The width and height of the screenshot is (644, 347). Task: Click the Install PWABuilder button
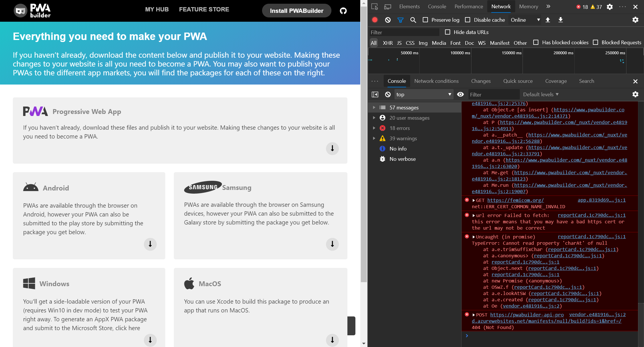click(296, 11)
